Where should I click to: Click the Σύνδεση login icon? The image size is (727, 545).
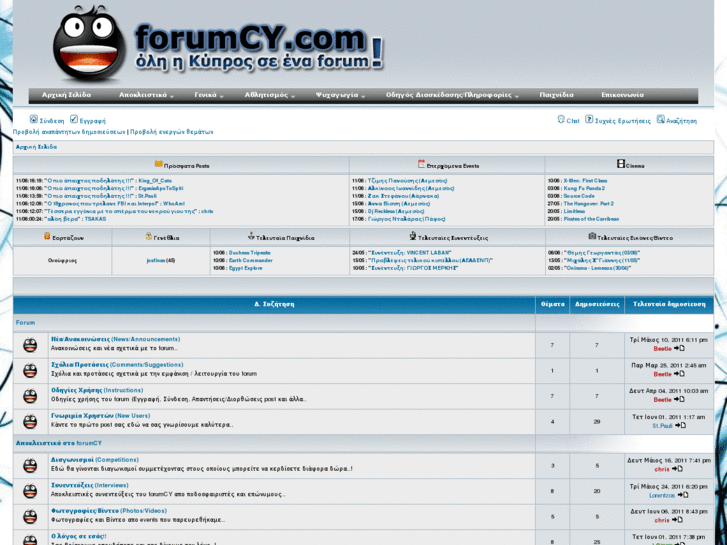[x=33, y=119]
